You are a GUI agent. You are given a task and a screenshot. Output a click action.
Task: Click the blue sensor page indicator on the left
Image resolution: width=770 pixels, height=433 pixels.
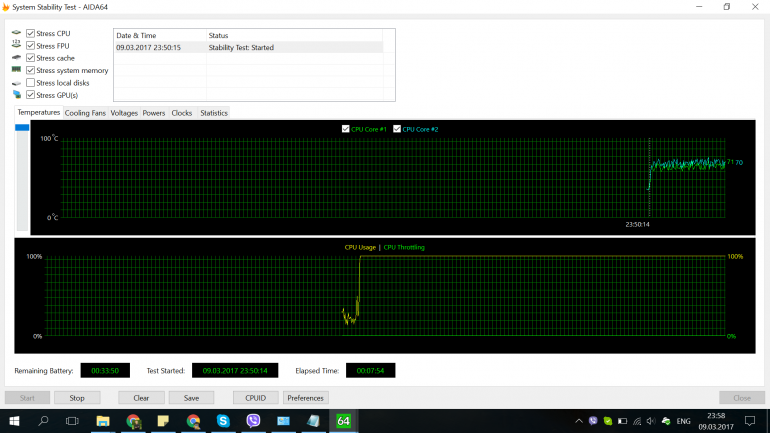tap(22, 128)
